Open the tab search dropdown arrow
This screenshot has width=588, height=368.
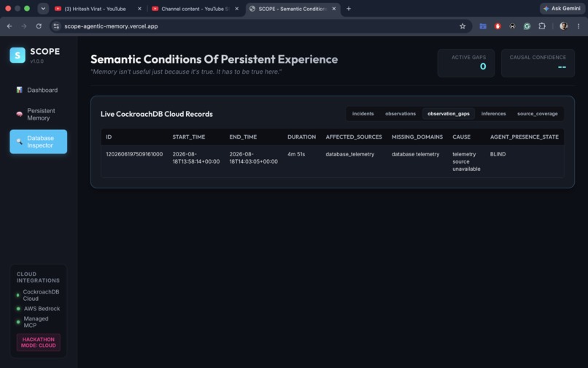pyautogui.click(x=43, y=8)
